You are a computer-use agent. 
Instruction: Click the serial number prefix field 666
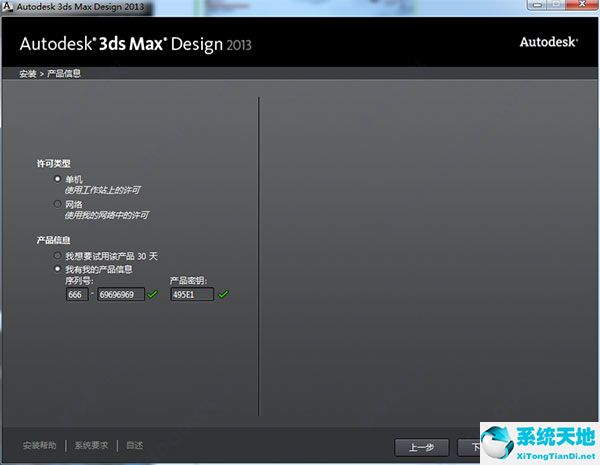point(77,294)
